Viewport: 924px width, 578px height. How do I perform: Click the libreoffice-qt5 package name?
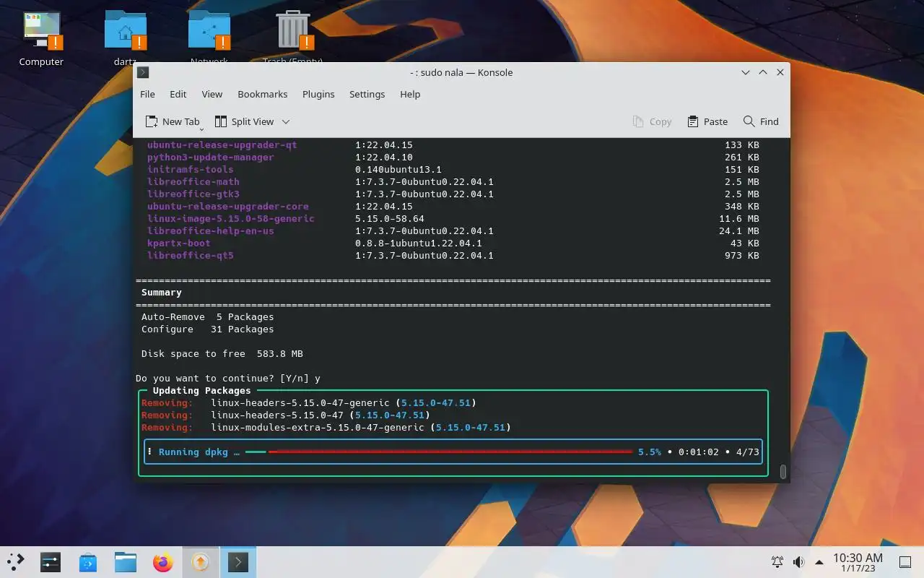coord(191,255)
